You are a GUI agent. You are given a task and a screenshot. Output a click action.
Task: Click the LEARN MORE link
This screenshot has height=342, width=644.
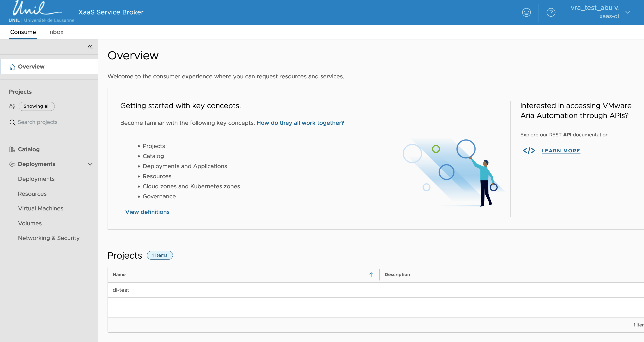561,151
